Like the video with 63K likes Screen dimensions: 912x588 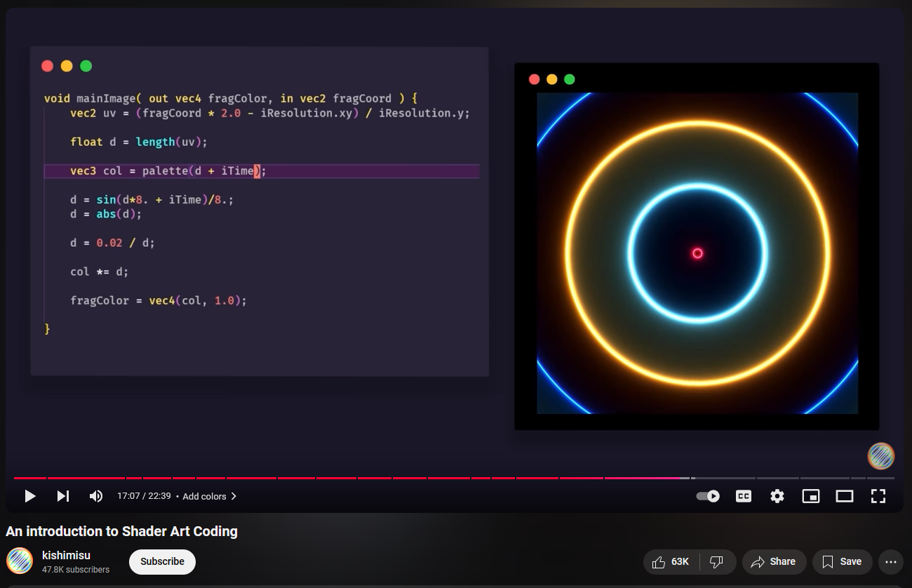coord(670,562)
